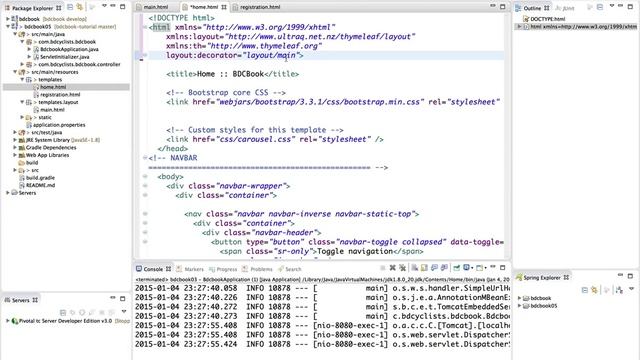Click carousel.css link line in editor
Screen dimensions: 640x360
[275, 139]
